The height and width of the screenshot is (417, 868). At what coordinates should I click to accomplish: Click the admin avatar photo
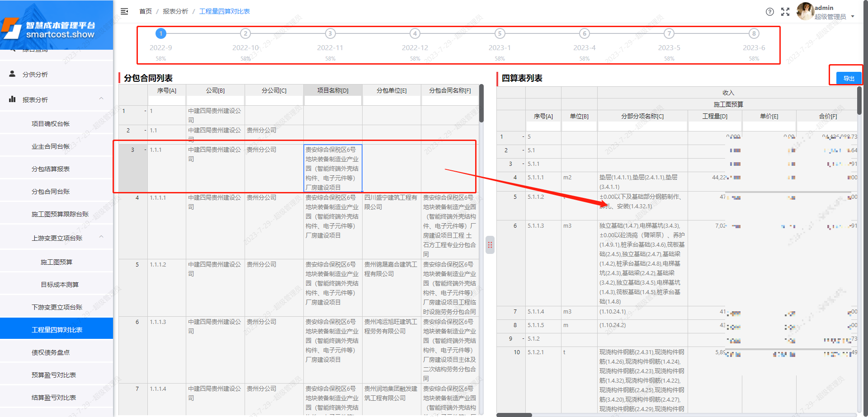click(x=806, y=11)
